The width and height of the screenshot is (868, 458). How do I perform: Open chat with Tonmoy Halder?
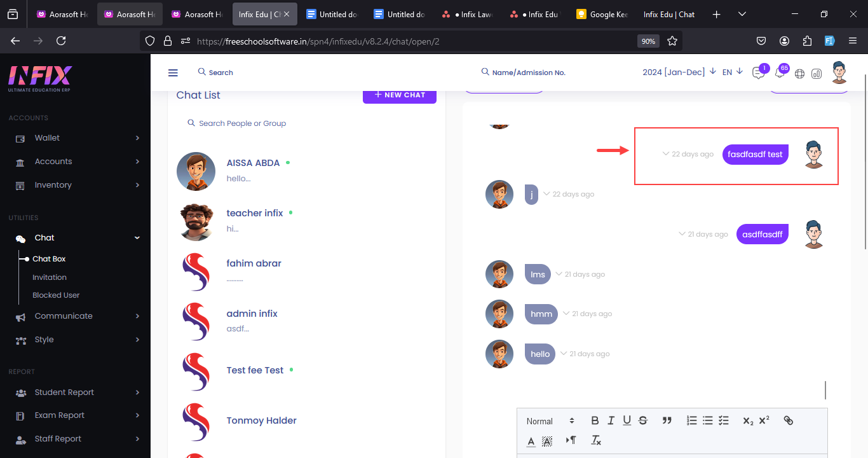coord(306,422)
